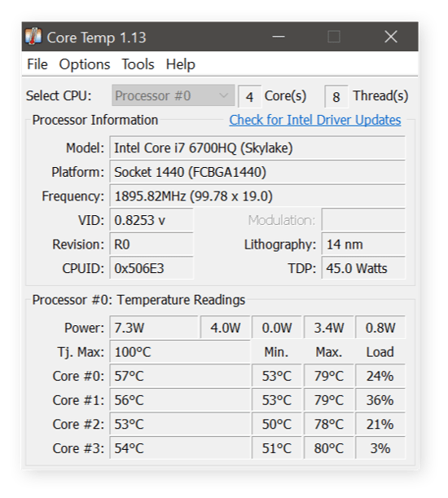Click the power reading 0.0W
The image size is (448, 498).
tap(277, 328)
